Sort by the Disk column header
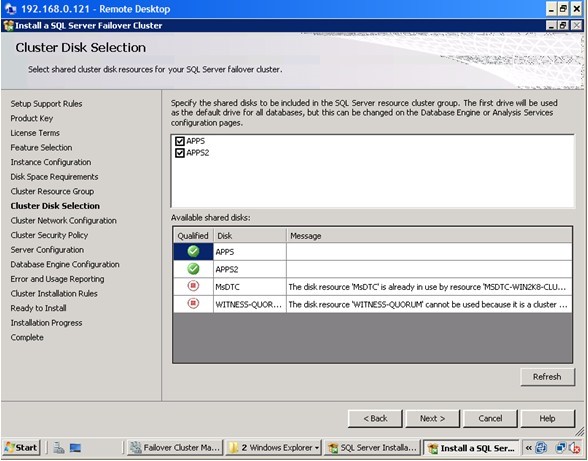The height and width of the screenshot is (461, 588). pyautogui.click(x=250, y=236)
